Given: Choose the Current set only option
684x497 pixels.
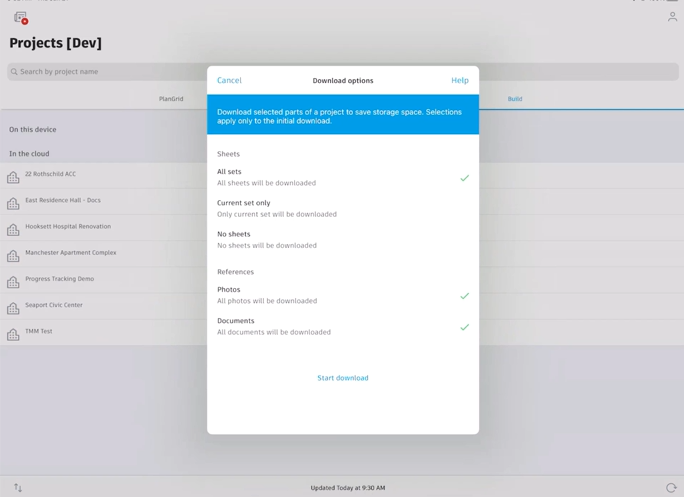Looking at the screenshot, I should (x=342, y=208).
